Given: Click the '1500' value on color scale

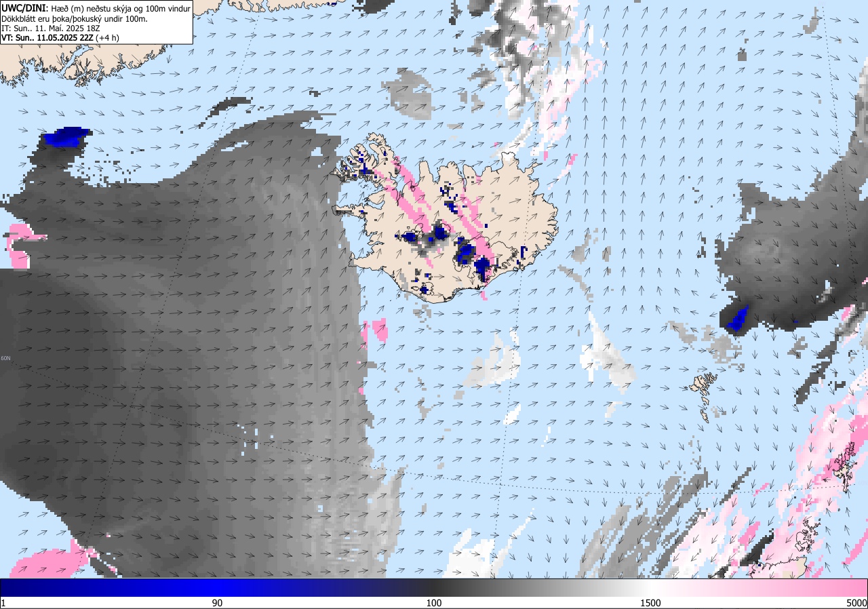Looking at the screenshot, I should (650, 603).
